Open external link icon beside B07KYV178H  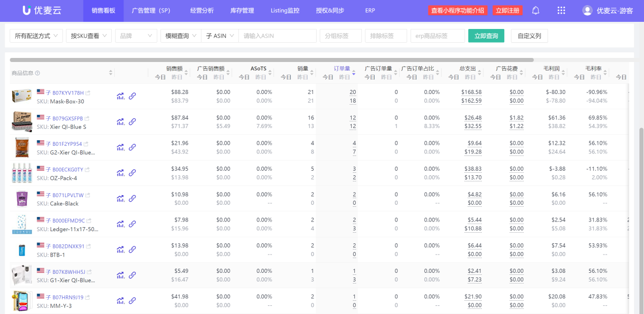88,93
